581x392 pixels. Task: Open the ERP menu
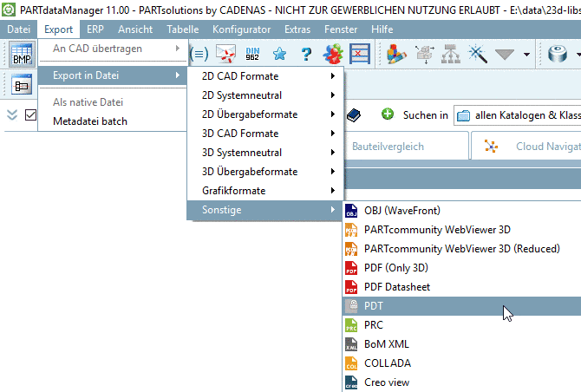pos(95,29)
